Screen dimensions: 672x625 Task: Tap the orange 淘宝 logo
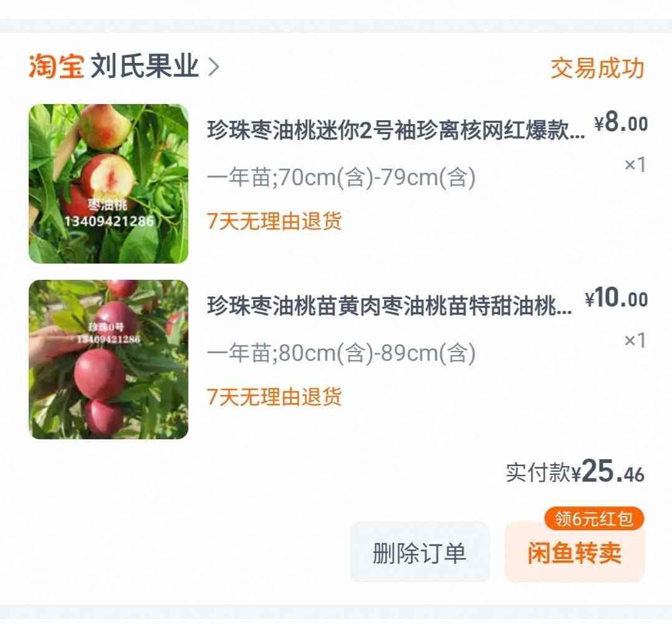click(55, 67)
